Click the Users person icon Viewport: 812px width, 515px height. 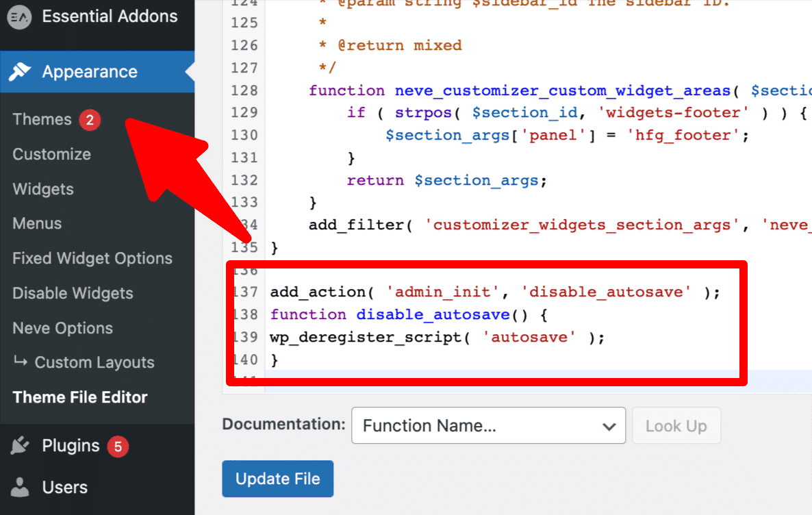point(20,488)
